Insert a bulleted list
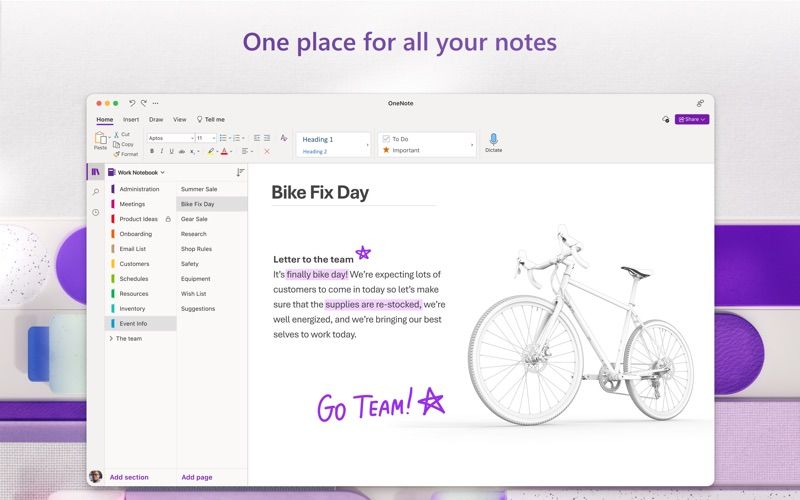This screenshot has width=800, height=500. 223,138
